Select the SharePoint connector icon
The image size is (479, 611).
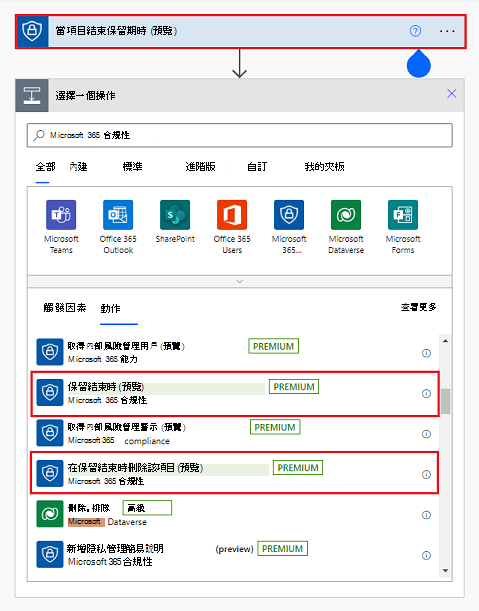pyautogui.click(x=175, y=215)
